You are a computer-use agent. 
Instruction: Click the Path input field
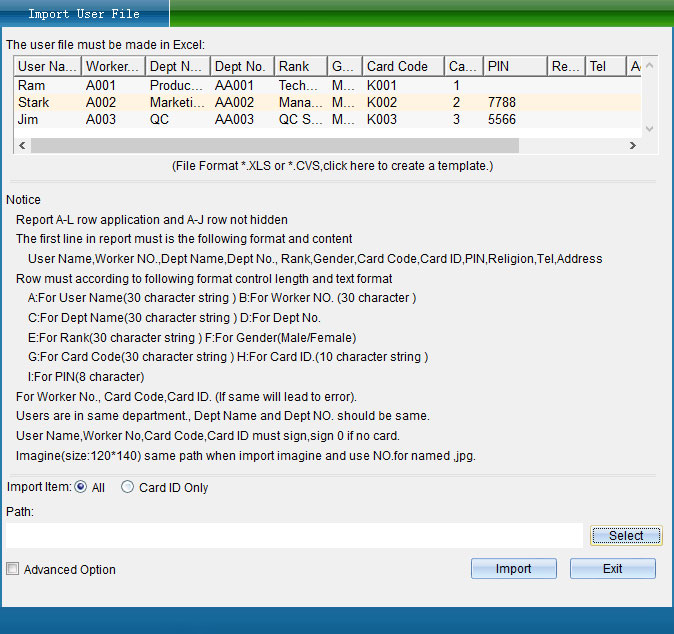(x=293, y=536)
